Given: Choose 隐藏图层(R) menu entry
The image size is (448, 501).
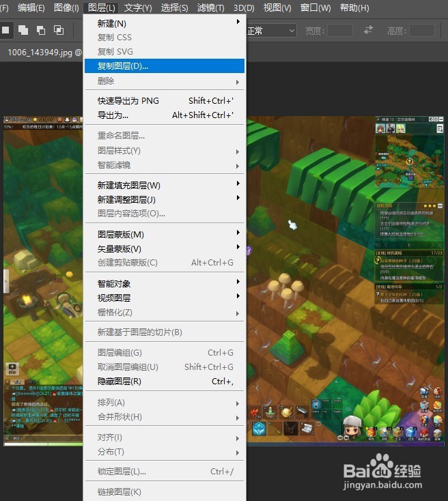Looking at the screenshot, I should click(165, 381).
